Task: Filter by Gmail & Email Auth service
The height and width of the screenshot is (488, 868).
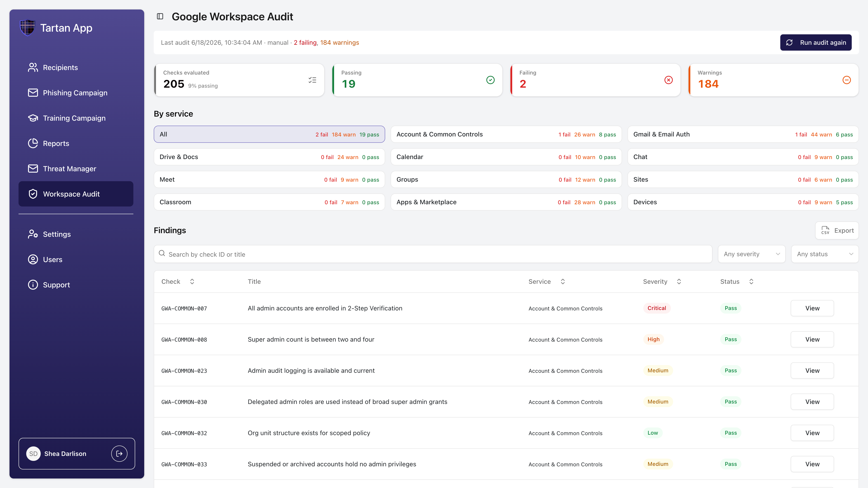Action: point(743,134)
